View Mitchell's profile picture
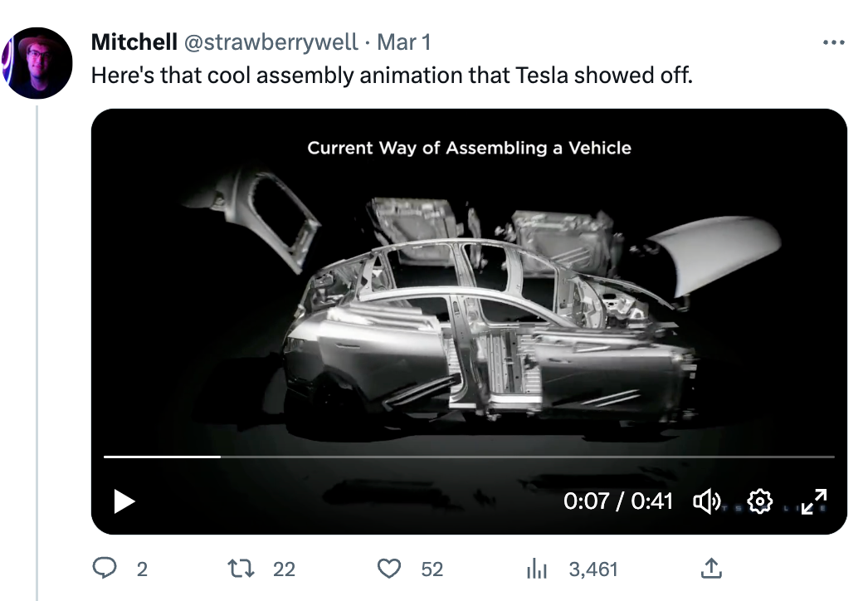Image resolution: width=868 pixels, height=601 pixels. pos(37,58)
